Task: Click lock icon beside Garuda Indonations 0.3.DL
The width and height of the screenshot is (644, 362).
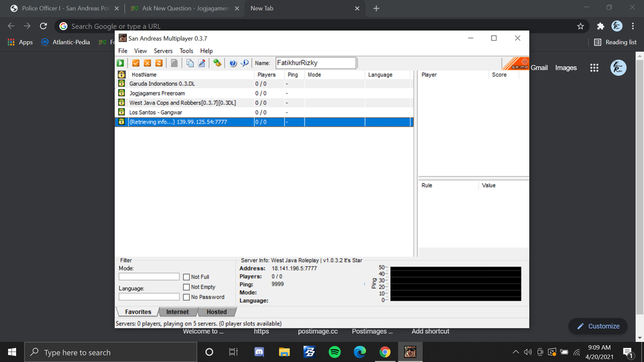Action: coord(121,83)
